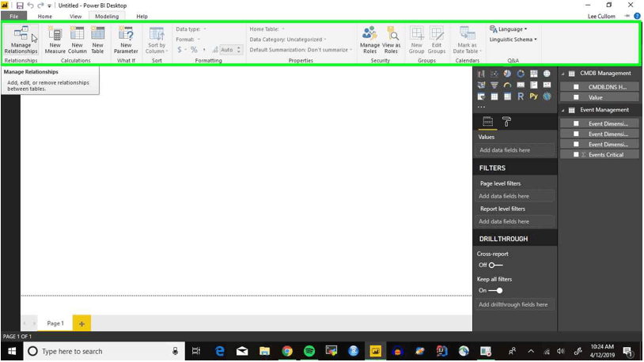Open the Default Summarization dropdown
644x362 pixels.
click(x=301, y=50)
